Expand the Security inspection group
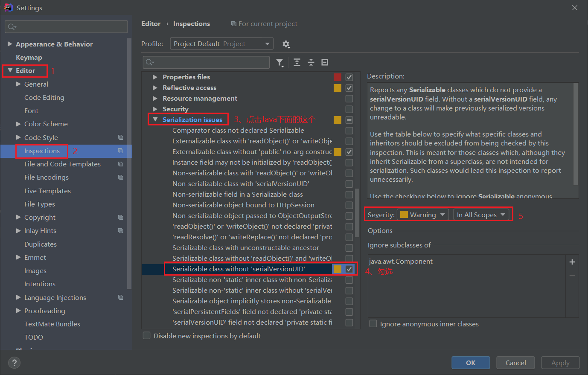The height and width of the screenshot is (375, 588). pos(155,109)
